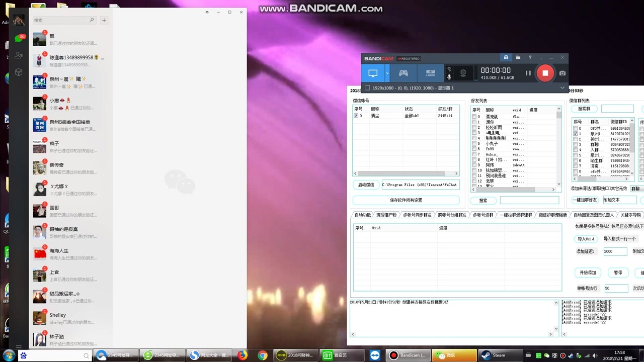Switch to 一键拉群退群建群 tab
The image size is (644, 362).
516,215
